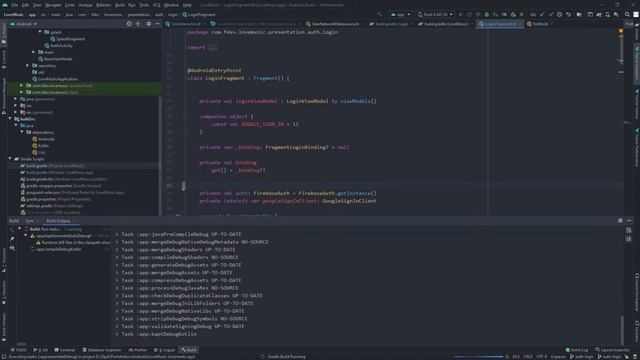The width and height of the screenshot is (640, 360).
Task: Click the Gradle build progress bar in status bar
Action: click(478, 357)
